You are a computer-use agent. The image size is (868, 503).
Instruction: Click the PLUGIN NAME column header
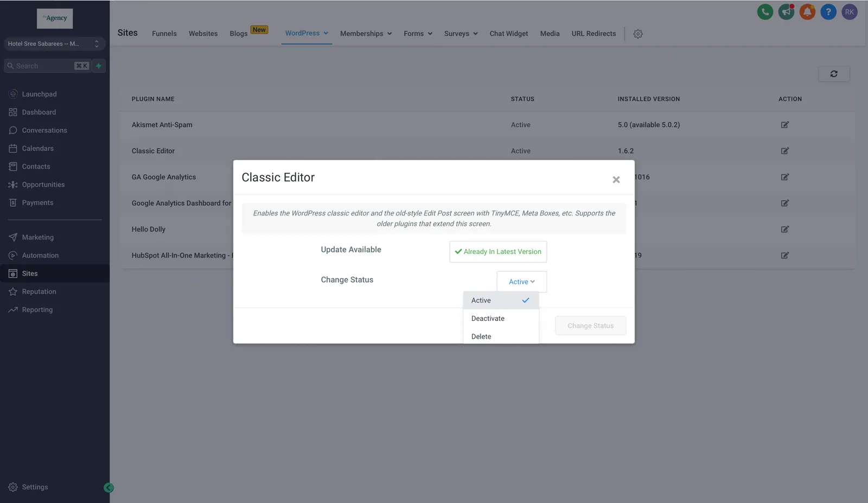[x=153, y=99]
